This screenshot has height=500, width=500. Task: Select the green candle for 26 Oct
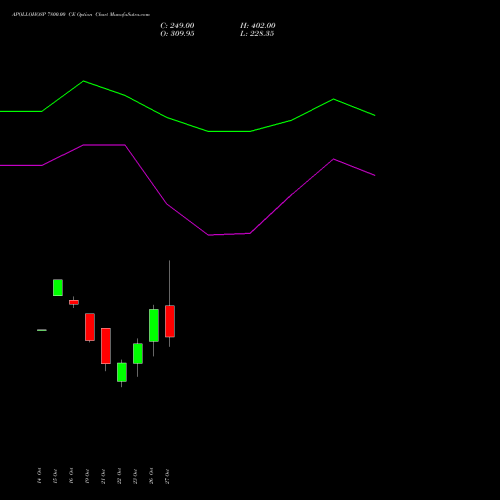(154, 325)
